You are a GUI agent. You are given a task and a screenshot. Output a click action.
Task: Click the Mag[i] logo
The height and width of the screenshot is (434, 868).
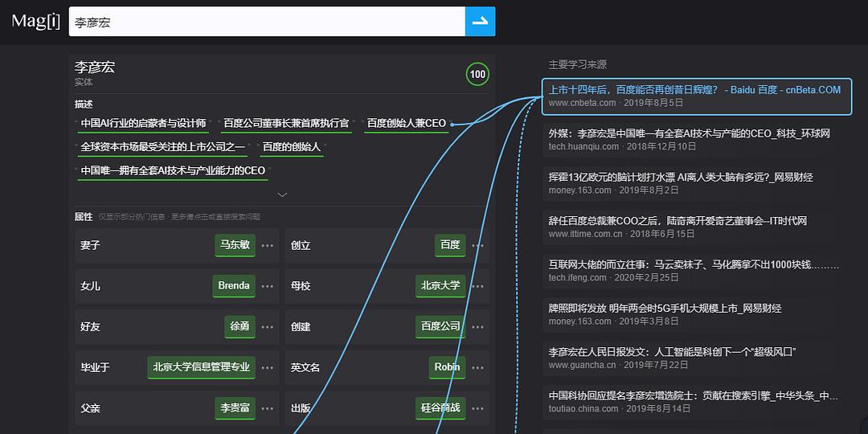coord(35,21)
